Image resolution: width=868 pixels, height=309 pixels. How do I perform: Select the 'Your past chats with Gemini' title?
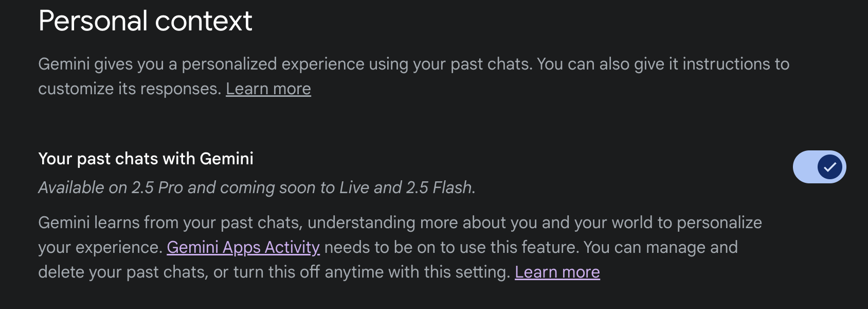146,159
